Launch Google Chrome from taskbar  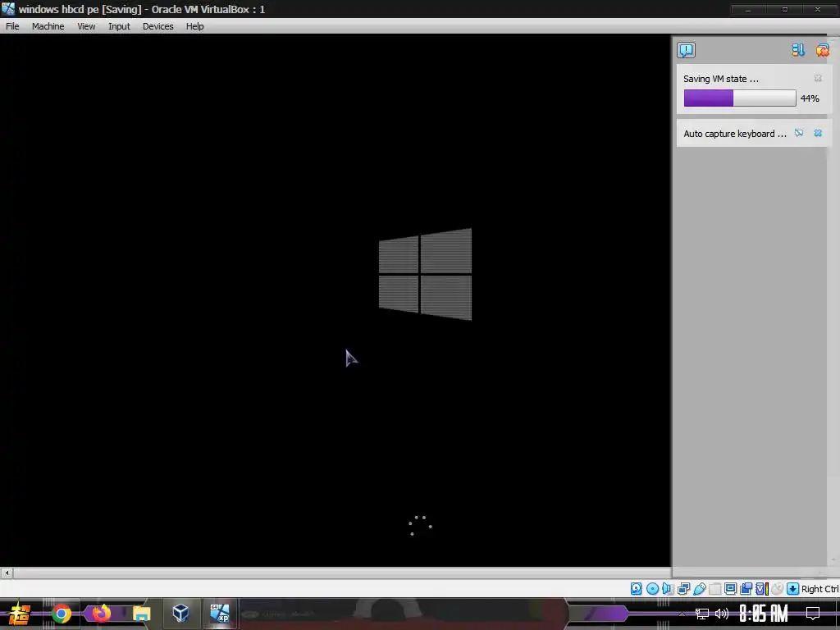click(x=62, y=614)
